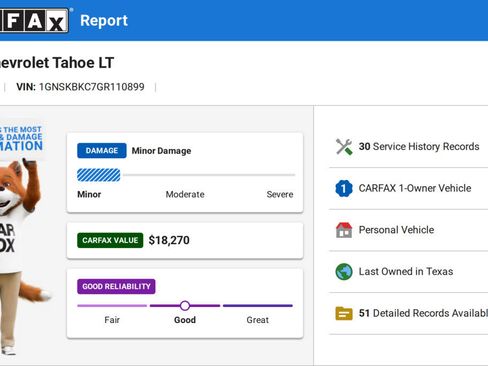488x366 pixels.
Task: Click the globe Last Owned icon
Action: pos(344,272)
